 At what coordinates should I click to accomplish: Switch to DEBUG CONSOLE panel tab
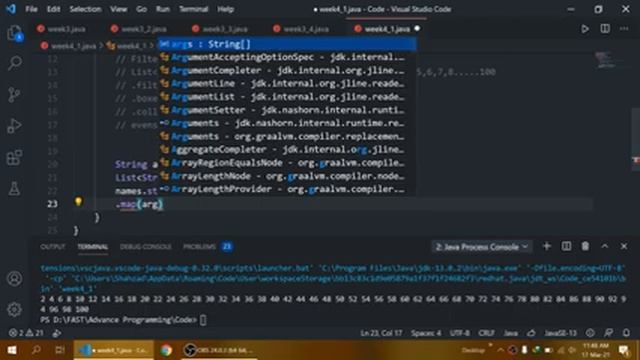point(146,247)
